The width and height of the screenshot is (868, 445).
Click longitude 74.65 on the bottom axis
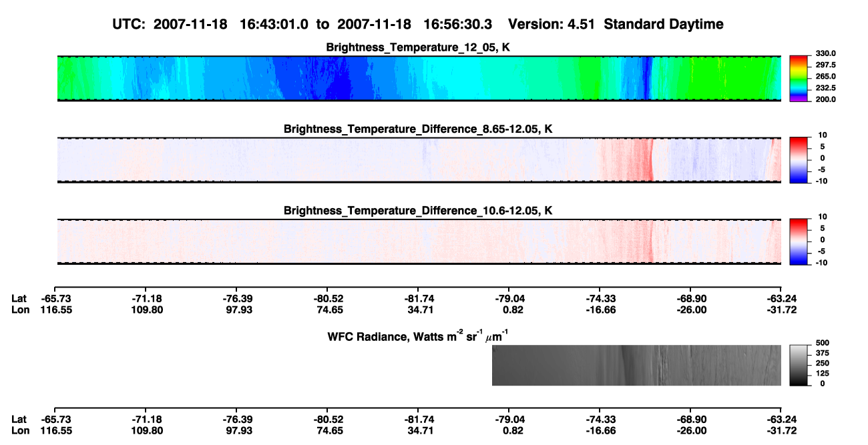click(327, 430)
